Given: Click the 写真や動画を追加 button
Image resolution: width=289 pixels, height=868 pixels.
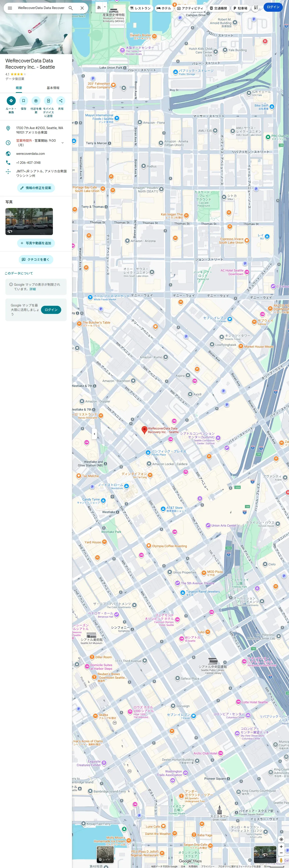Looking at the screenshot, I should (36, 243).
